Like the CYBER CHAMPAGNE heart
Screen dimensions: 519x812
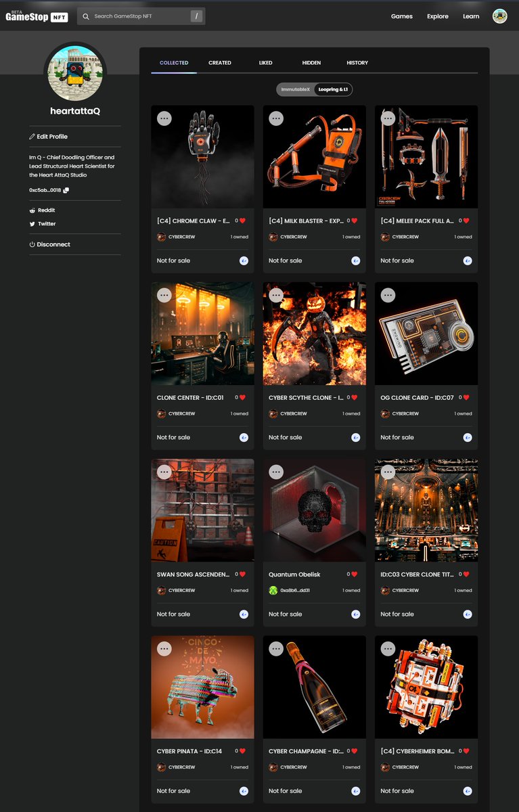click(354, 751)
